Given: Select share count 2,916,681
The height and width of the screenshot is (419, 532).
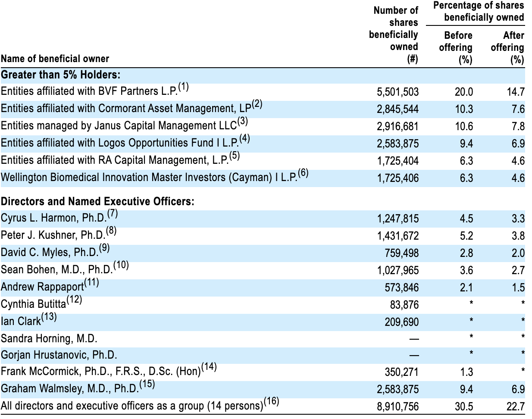Looking at the screenshot, I should point(397,126).
